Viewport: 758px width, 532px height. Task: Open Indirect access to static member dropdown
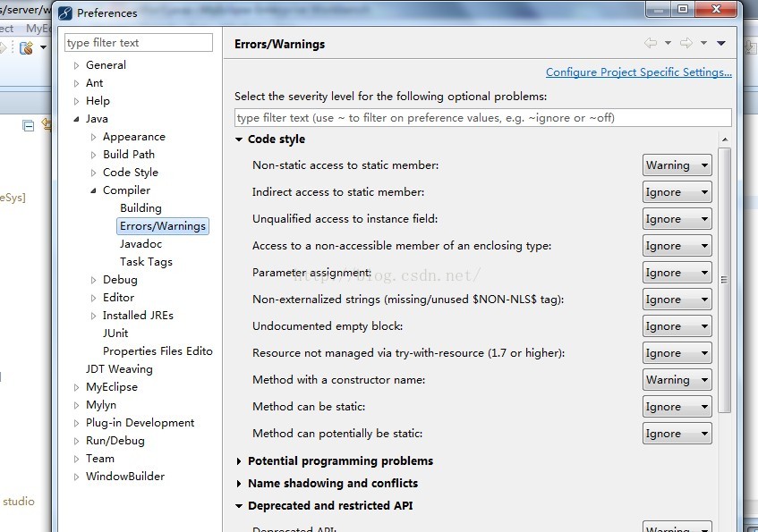pos(677,192)
